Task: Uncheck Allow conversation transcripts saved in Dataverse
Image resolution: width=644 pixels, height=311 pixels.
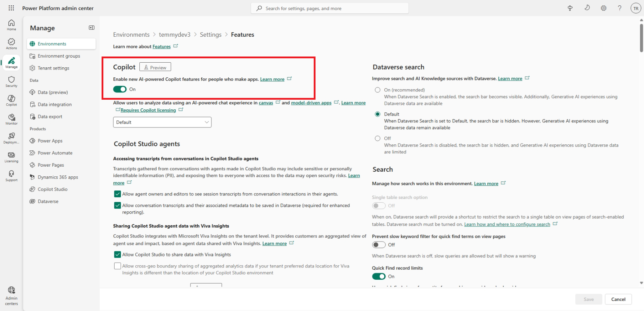Action: 117,206
